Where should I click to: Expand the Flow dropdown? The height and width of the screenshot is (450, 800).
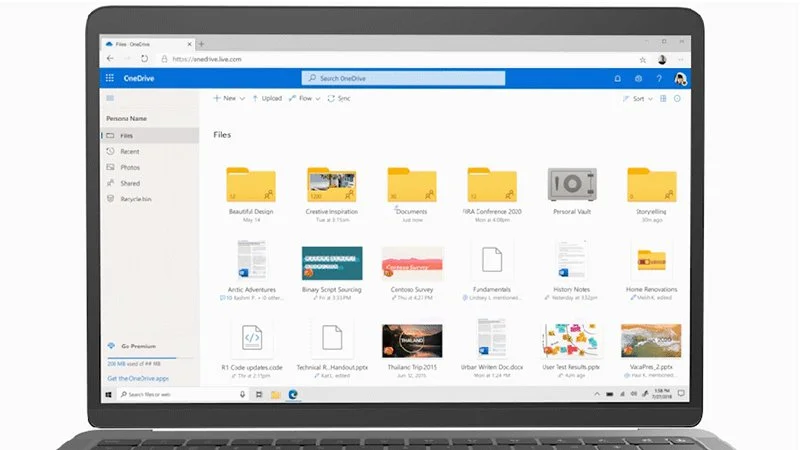coord(305,98)
